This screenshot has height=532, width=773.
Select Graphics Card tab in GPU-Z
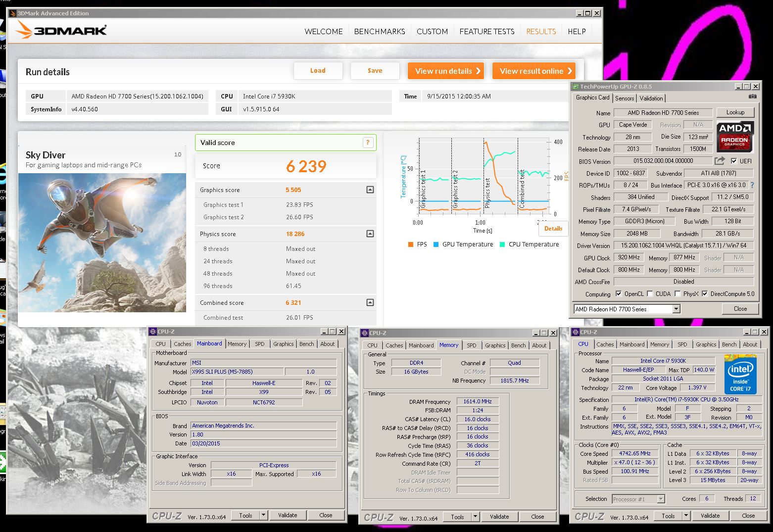[x=592, y=98]
